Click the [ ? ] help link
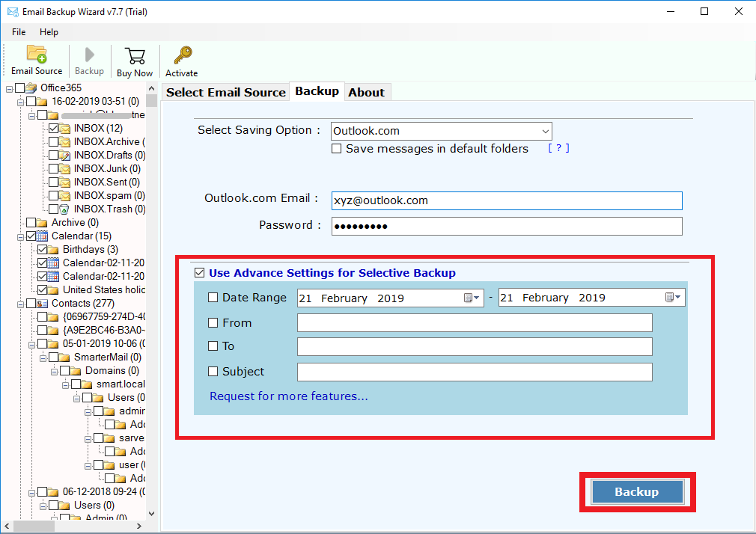756x534 pixels. (x=558, y=148)
